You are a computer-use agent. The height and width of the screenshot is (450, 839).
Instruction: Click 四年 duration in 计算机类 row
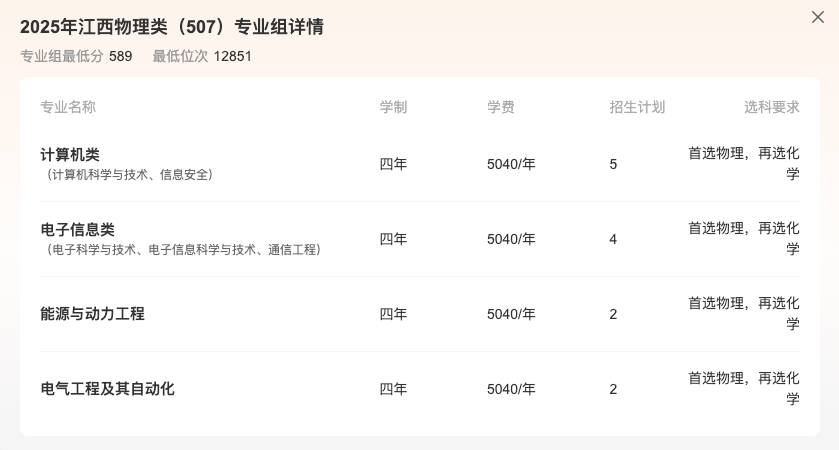[x=393, y=164]
